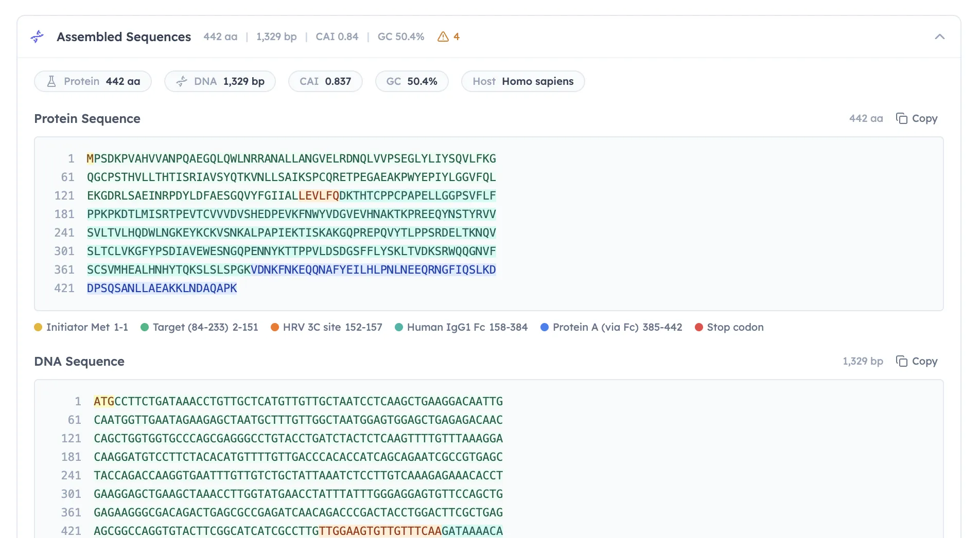
Task: Click the Protein Sequence heading
Action: [87, 118]
